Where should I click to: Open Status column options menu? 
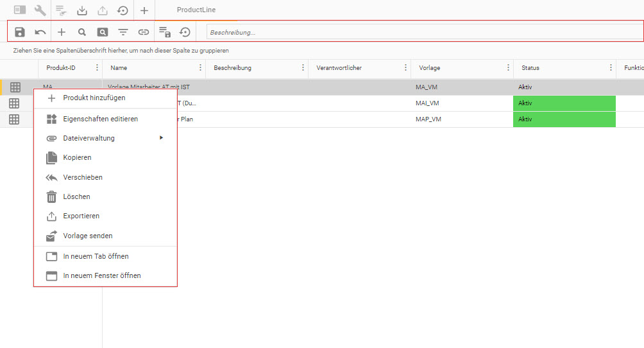[611, 68]
